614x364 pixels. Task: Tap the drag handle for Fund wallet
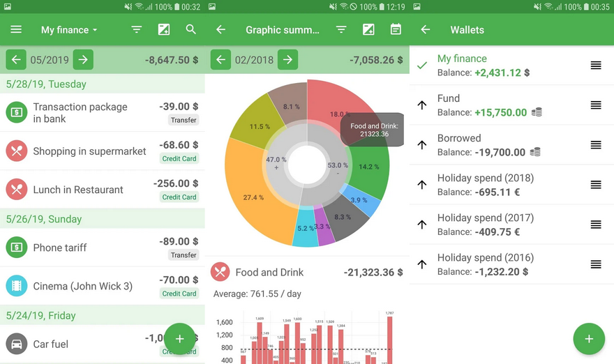click(x=595, y=105)
